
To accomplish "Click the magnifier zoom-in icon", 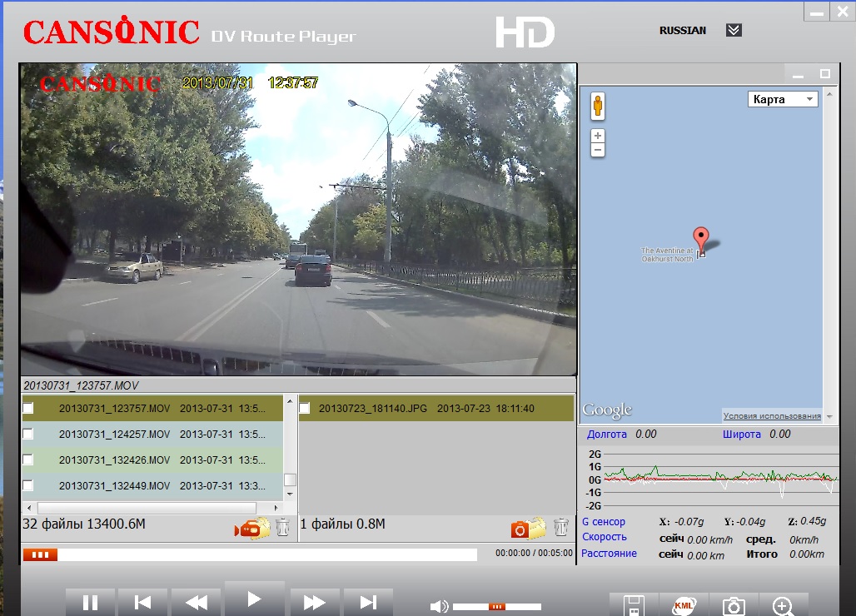I will [783, 606].
